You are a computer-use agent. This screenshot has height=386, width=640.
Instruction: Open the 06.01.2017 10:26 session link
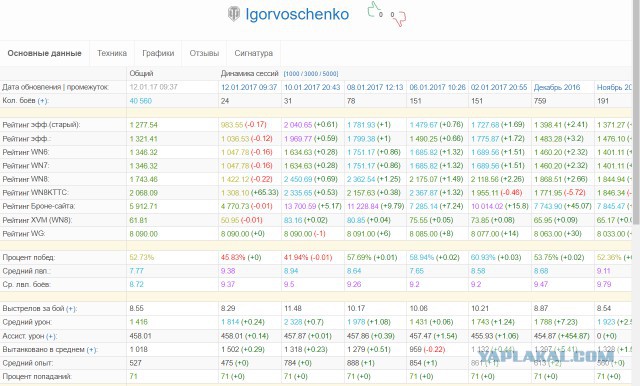[x=438, y=87]
